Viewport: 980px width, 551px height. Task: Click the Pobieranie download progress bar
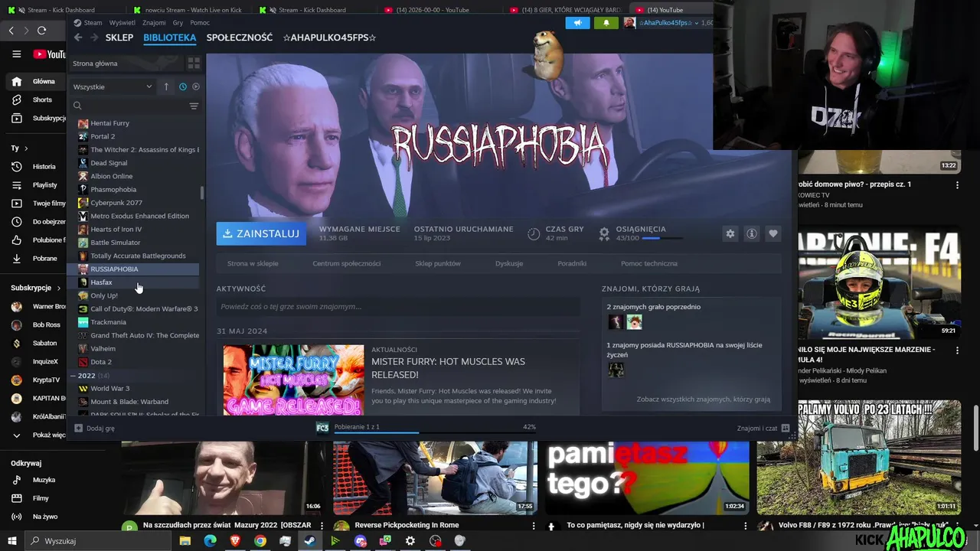pyautogui.click(x=434, y=432)
